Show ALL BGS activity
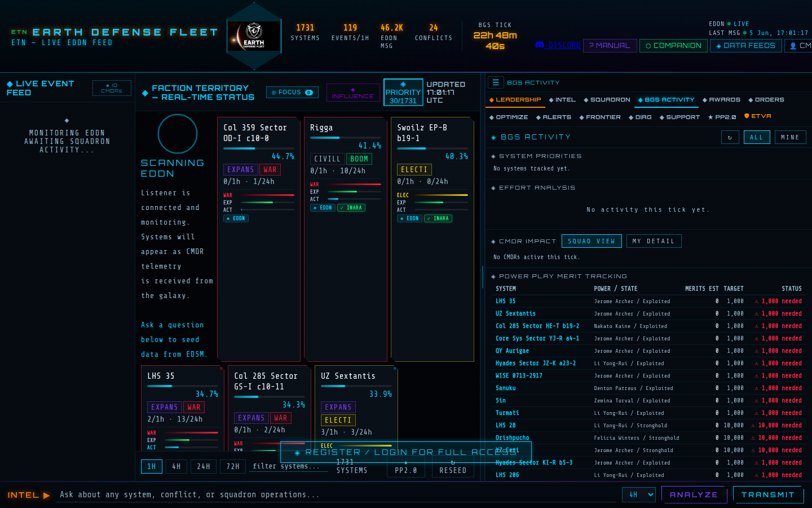The height and width of the screenshot is (508, 812). click(757, 137)
